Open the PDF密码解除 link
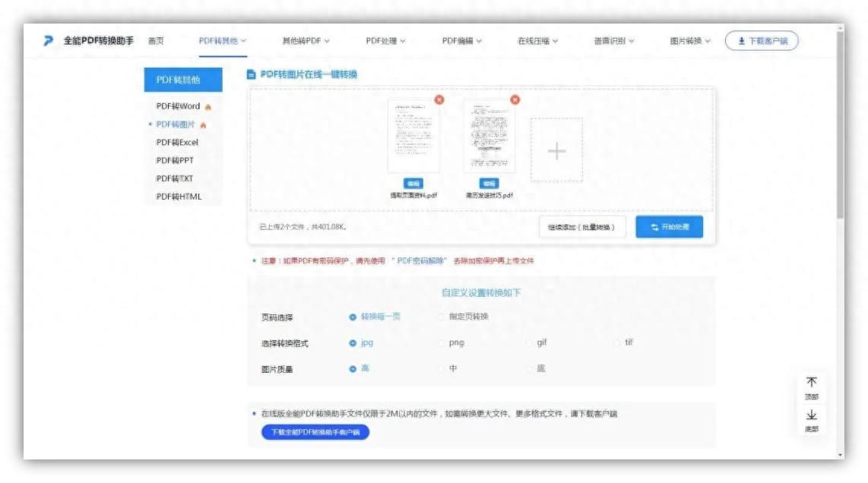Screen dimensions: 868x483 coord(421,260)
